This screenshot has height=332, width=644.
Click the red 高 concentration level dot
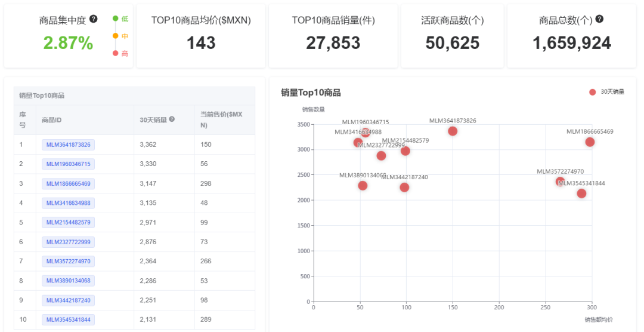(x=116, y=53)
